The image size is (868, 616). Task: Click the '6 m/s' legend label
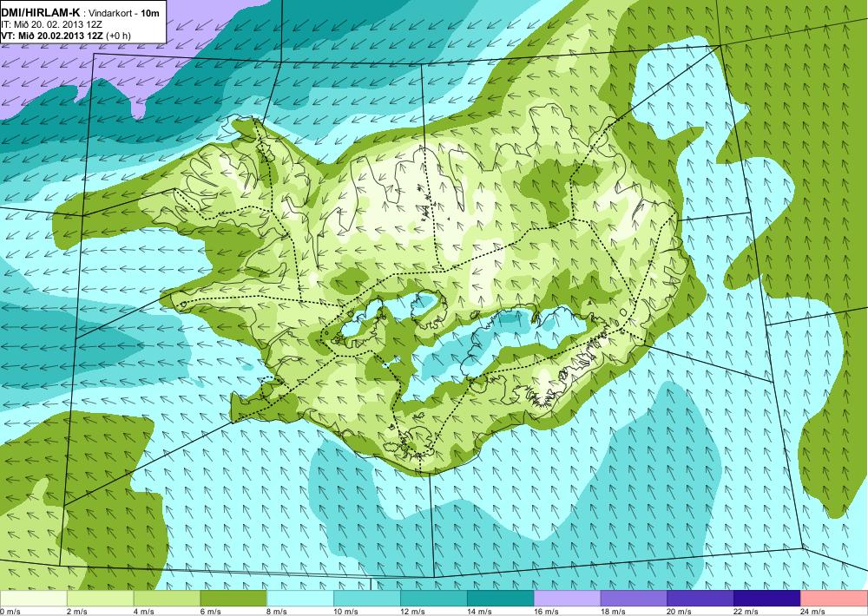pos(210,612)
